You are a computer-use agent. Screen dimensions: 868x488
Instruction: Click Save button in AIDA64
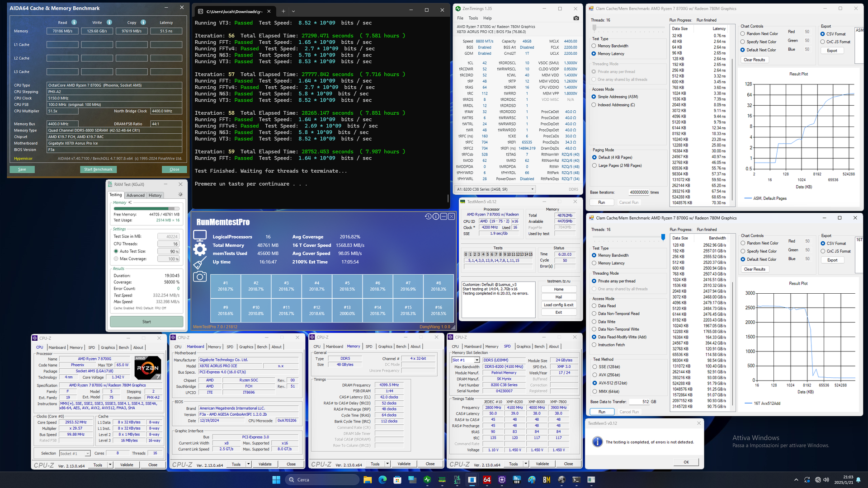coord(22,169)
